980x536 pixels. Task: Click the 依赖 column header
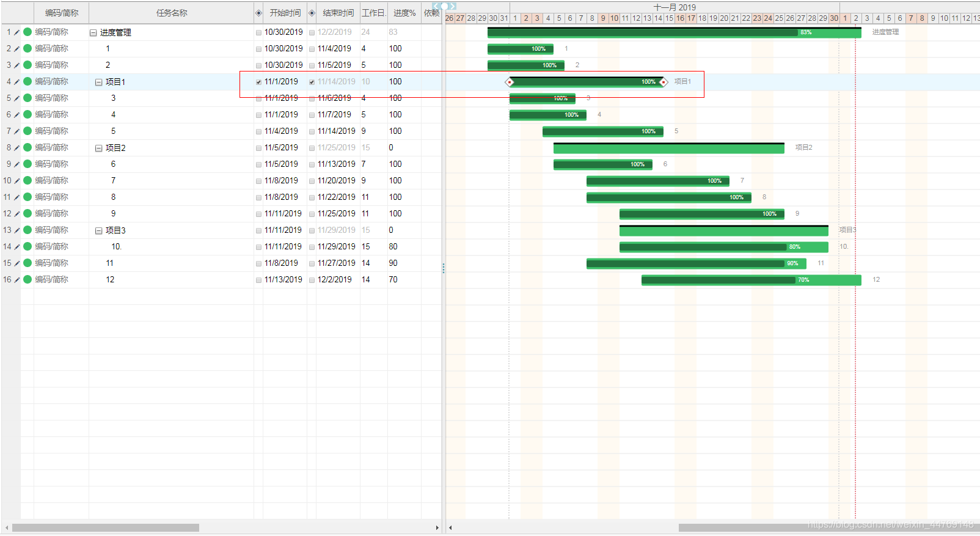tap(431, 13)
